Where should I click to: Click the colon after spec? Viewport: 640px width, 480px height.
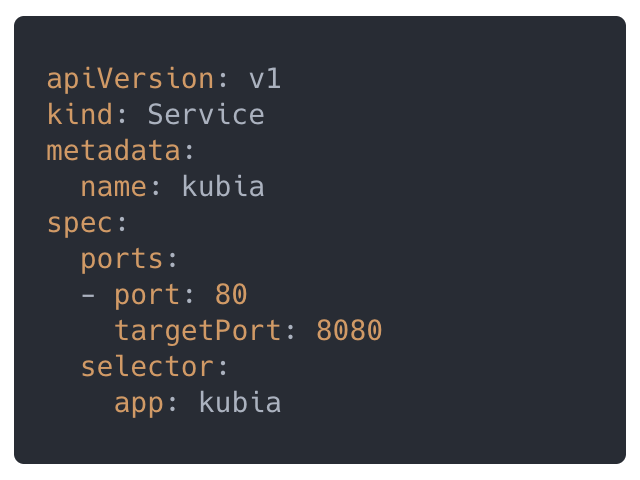pyautogui.click(x=122, y=224)
